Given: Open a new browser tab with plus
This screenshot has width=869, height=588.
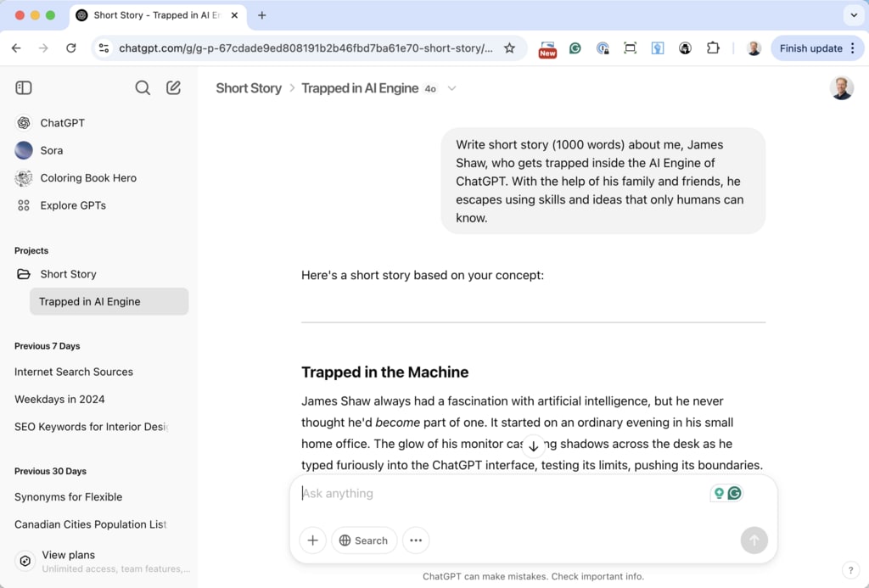Looking at the screenshot, I should [x=261, y=15].
